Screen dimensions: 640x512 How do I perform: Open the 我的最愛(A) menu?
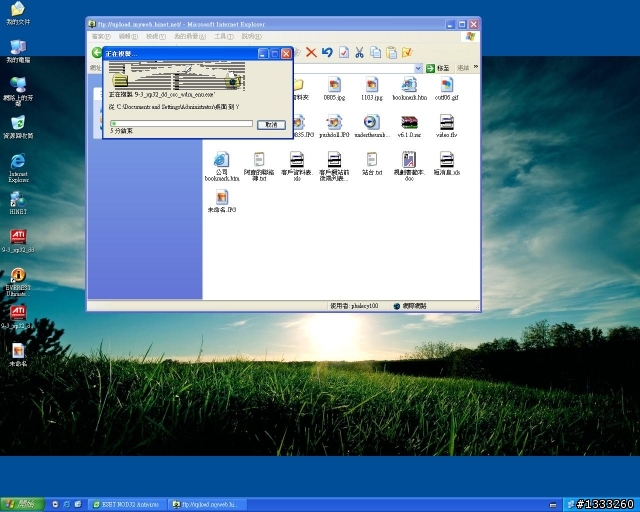coord(190,36)
